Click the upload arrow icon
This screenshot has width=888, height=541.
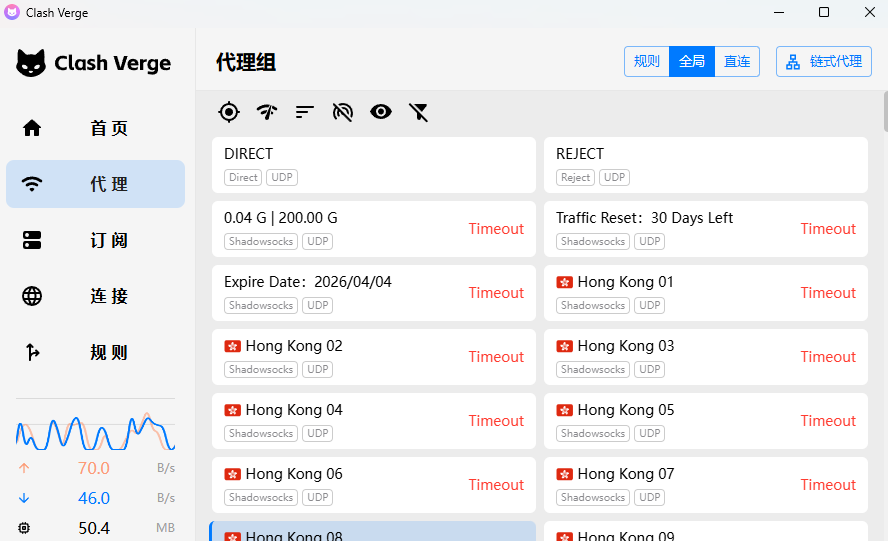[24, 468]
